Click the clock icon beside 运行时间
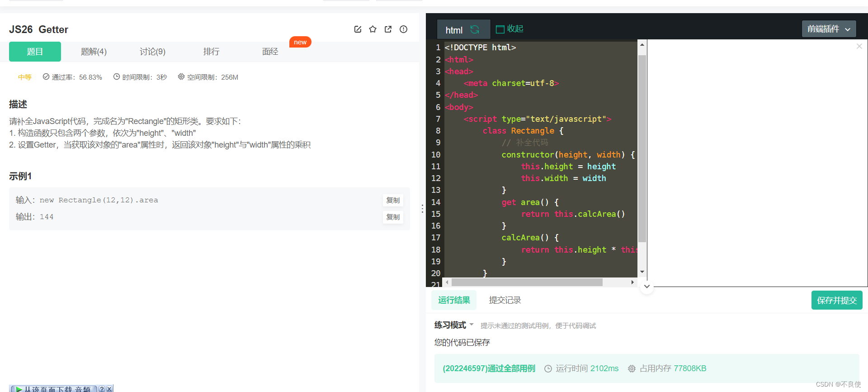Image resolution: width=868 pixels, height=392 pixels. 548,369
